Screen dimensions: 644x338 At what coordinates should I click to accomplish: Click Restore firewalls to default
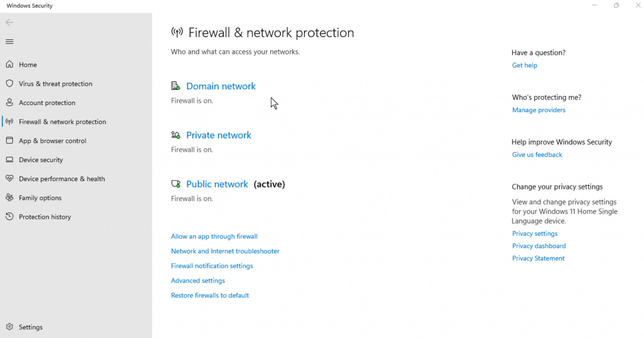coord(210,295)
